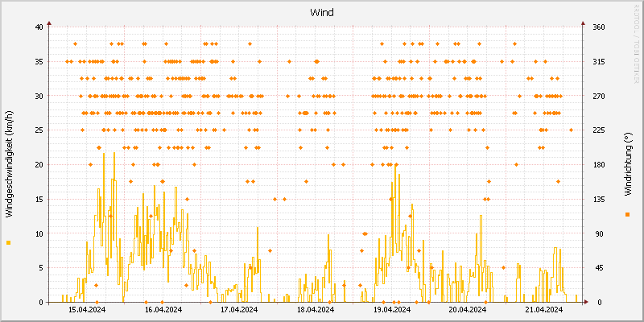This screenshot has height=322, width=644.
Task: Click the 21.04.2024 date label
Action: click(544, 310)
